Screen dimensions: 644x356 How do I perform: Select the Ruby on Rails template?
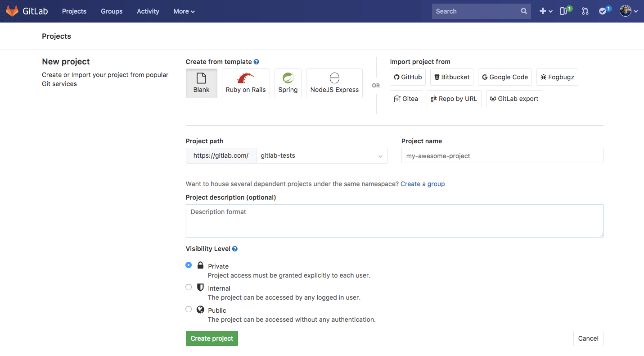pos(246,83)
